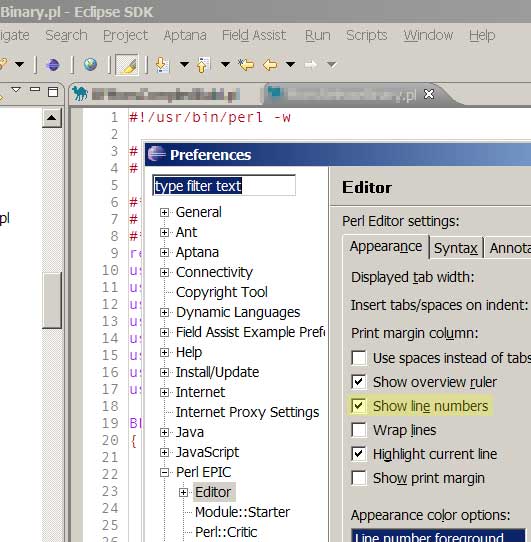Enable Wrap lines checkbox
This screenshot has height=542, width=531.
(358, 430)
